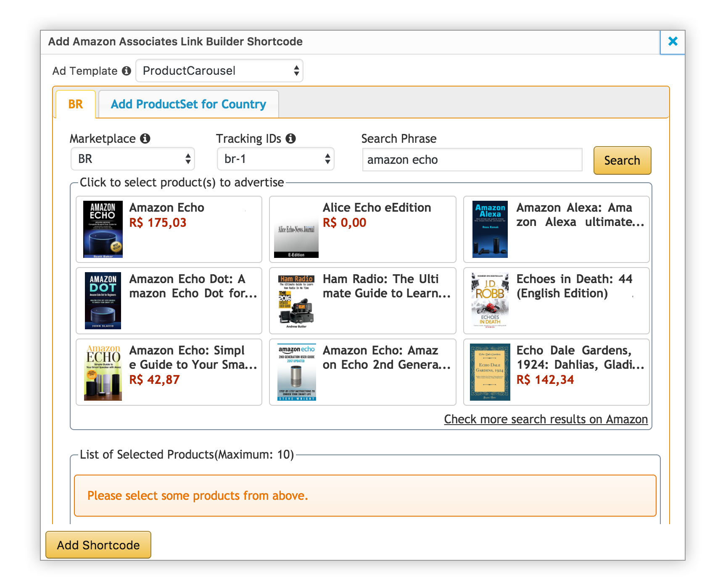Viewport: 723px width, 588px height.
Task: Open the Ad Template ProductCarousel dropdown
Action: (x=219, y=71)
